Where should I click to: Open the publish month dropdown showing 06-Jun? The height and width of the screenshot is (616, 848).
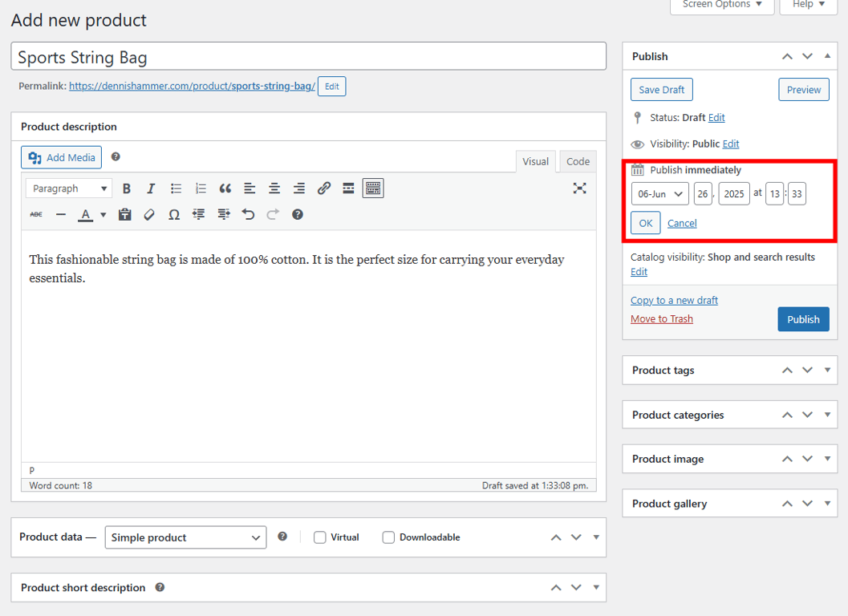tap(659, 193)
